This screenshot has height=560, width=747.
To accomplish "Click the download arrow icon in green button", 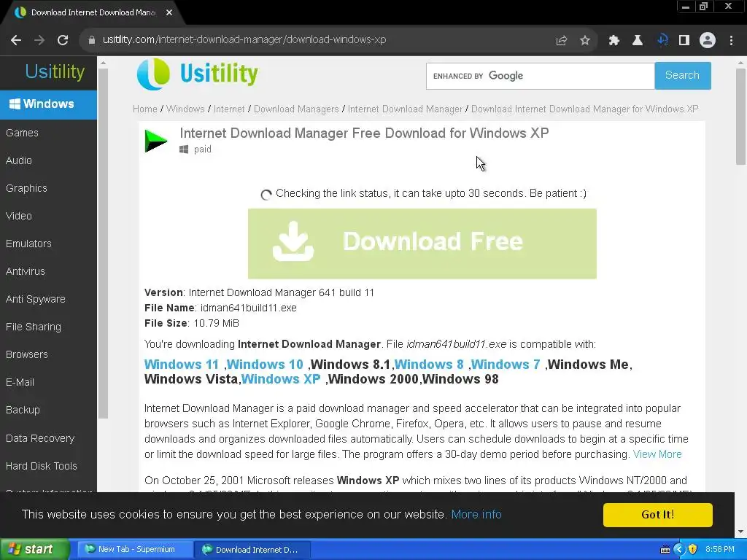I will click(293, 241).
